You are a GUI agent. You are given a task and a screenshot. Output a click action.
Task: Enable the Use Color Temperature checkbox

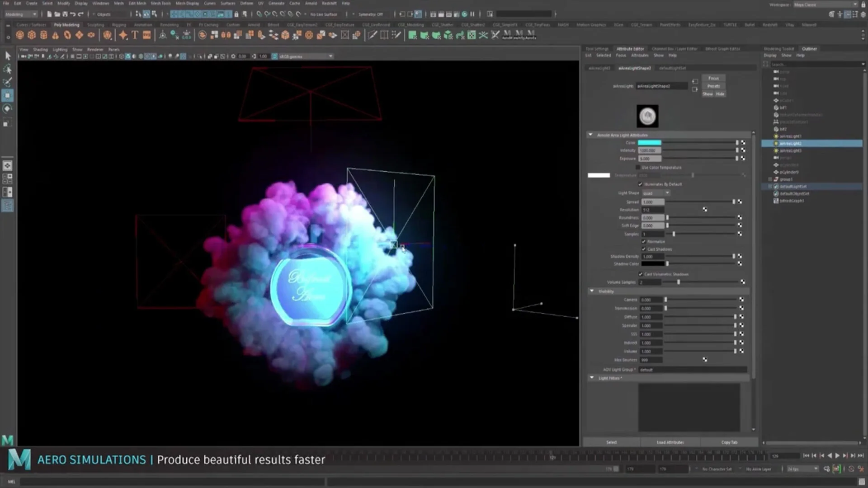638,168
